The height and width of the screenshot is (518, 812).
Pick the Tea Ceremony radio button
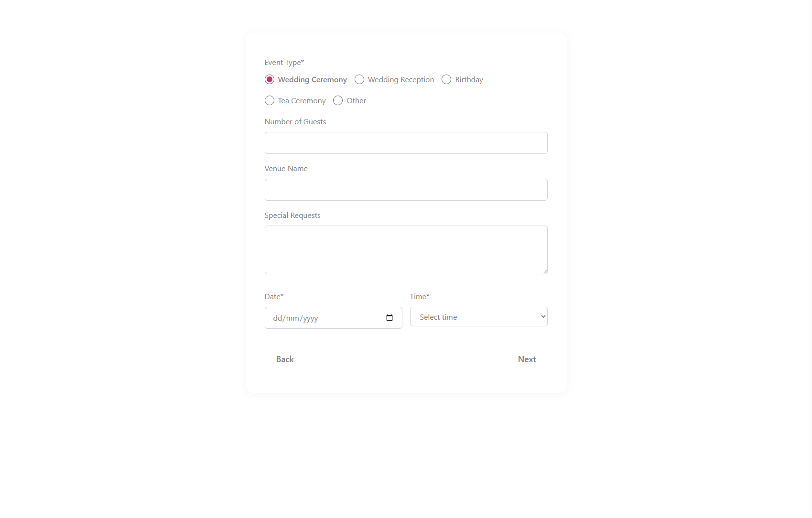pyautogui.click(x=270, y=100)
